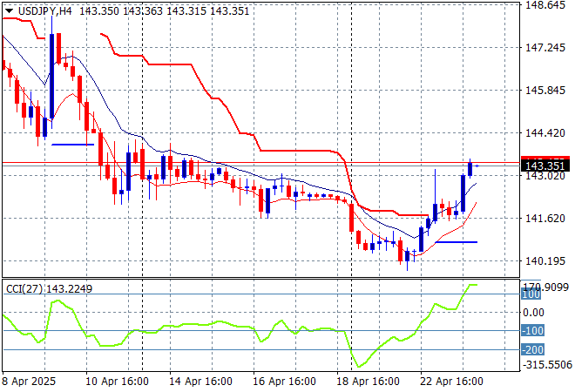Viewport: 575px width, 392px height.
Task: Click the 143.020 price axis label
Action: pos(545,176)
